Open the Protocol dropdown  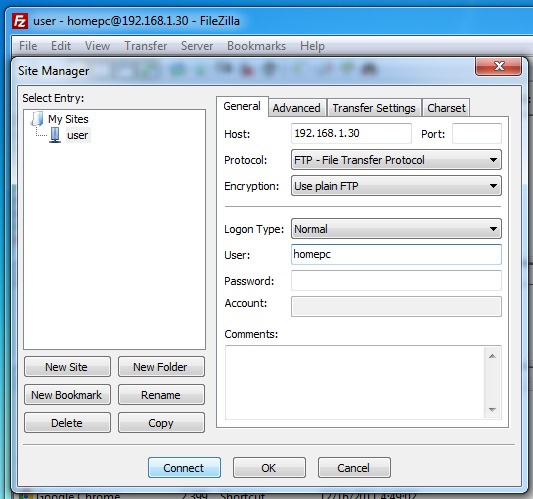coord(396,160)
